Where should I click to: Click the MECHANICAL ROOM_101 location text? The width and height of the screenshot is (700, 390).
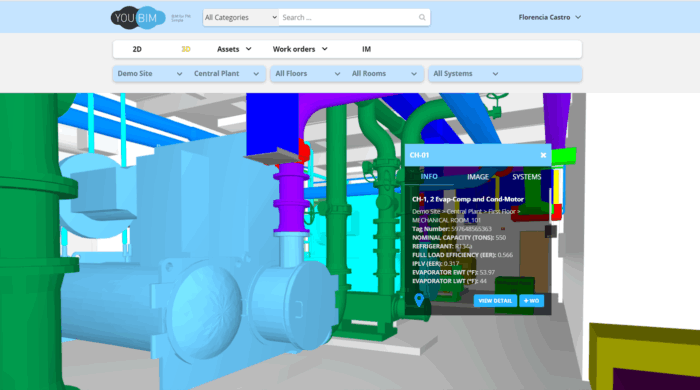point(446,220)
